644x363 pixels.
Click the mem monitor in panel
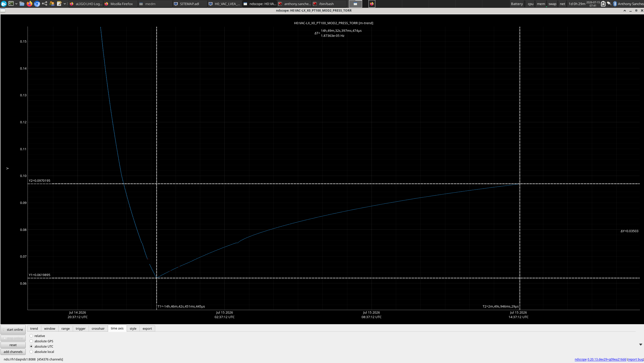pyautogui.click(x=541, y=4)
